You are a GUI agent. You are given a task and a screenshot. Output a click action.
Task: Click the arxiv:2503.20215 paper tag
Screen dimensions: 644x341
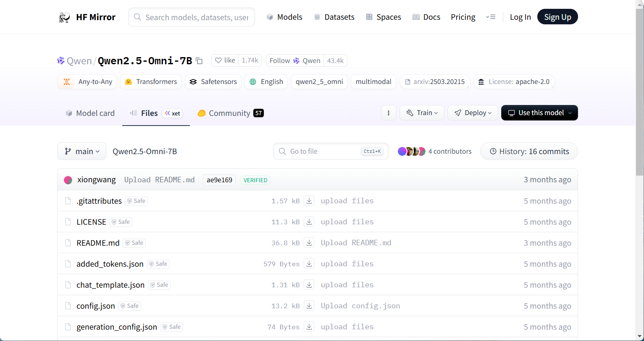tap(435, 81)
